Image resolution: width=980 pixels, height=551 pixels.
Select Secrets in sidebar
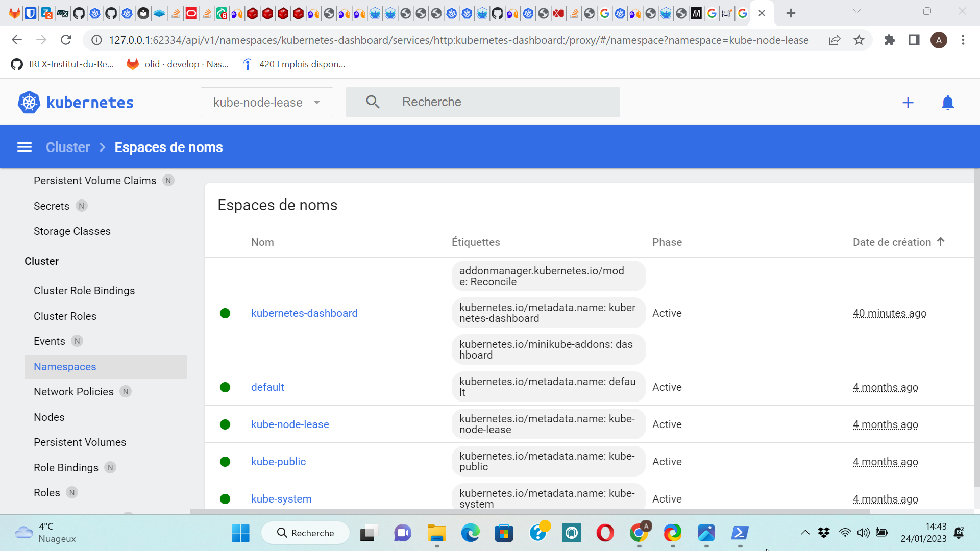52,206
